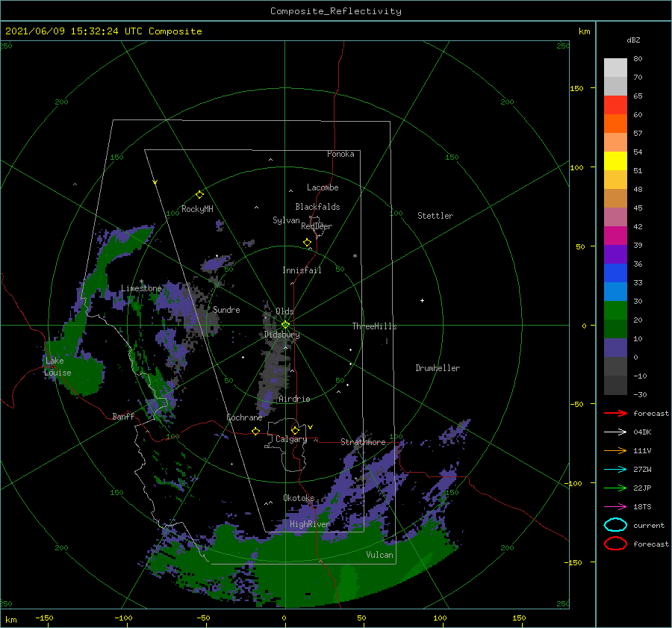Click the yellow diamond marker above Calgary label

pos(295,430)
